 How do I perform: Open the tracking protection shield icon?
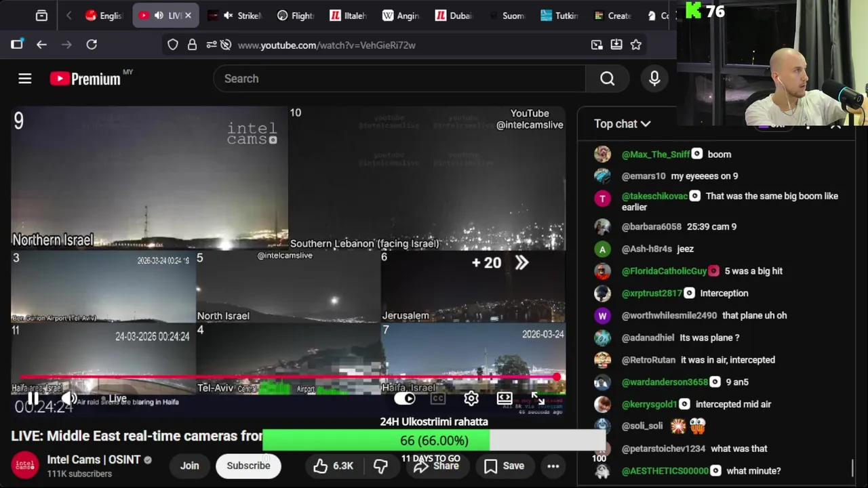[x=173, y=45]
